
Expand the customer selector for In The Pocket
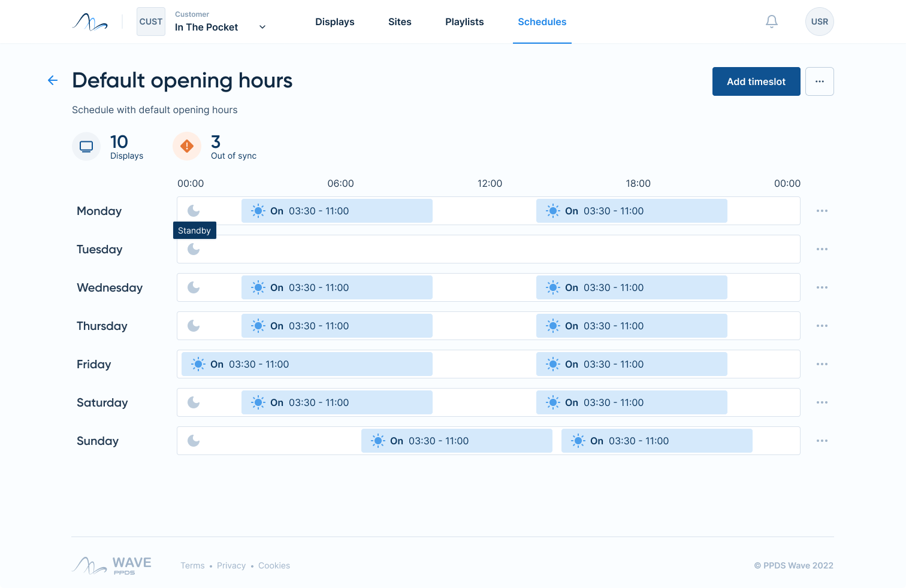[x=262, y=26]
